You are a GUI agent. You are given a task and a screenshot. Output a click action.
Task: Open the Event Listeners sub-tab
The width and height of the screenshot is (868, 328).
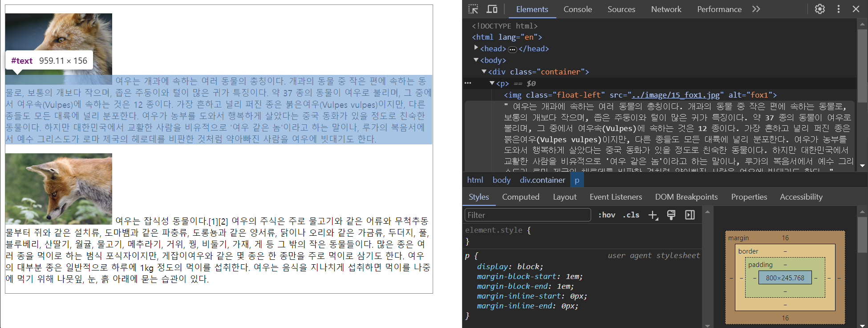pyautogui.click(x=616, y=197)
